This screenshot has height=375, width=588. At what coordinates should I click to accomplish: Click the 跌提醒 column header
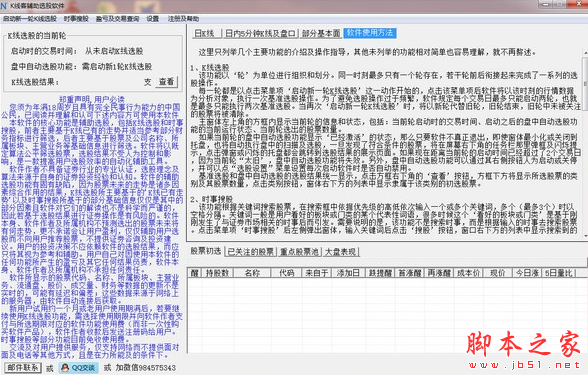(x=380, y=273)
